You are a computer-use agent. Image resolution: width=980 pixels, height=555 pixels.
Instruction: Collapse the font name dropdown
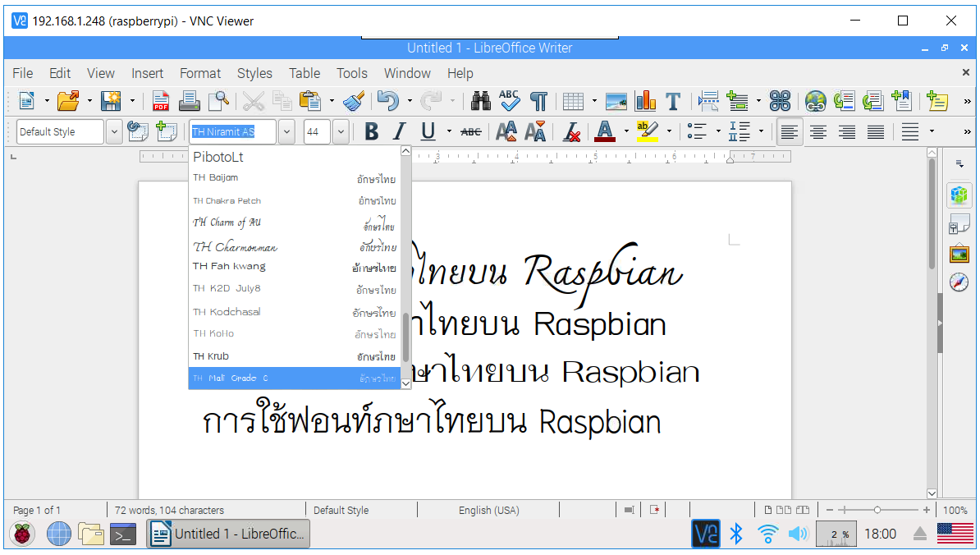pos(286,132)
